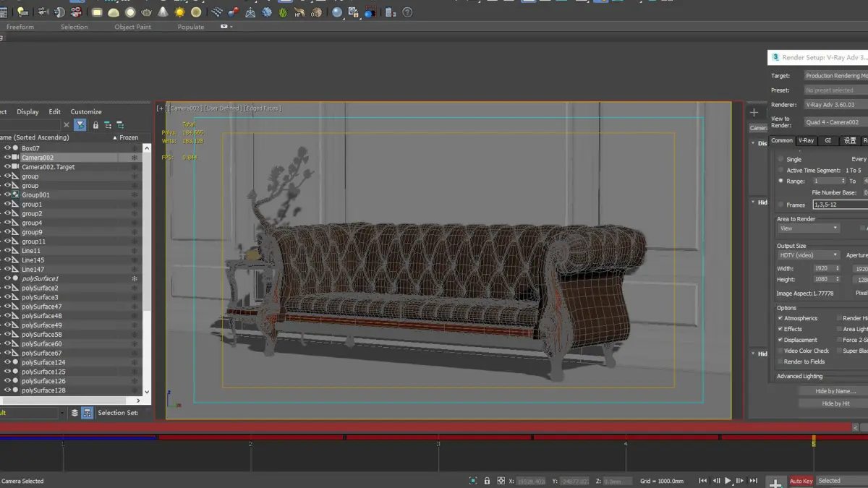Hide Box07 using its eye icon

point(8,148)
